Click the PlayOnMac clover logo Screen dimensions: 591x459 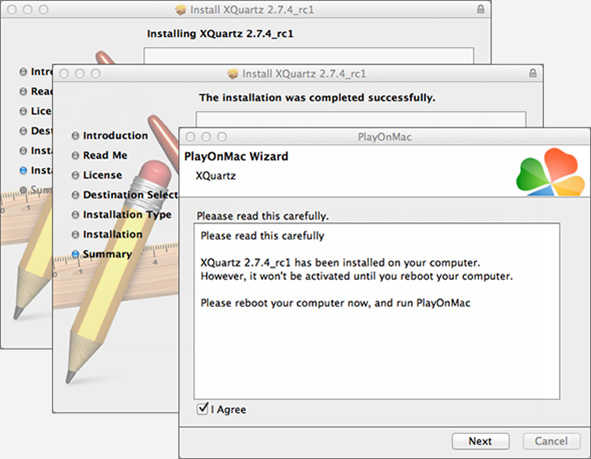tap(550, 172)
